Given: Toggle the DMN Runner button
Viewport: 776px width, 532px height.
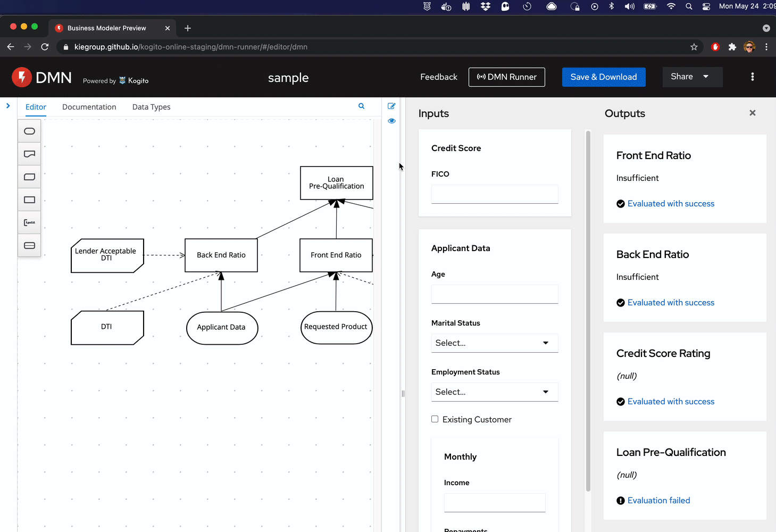Looking at the screenshot, I should (x=506, y=77).
